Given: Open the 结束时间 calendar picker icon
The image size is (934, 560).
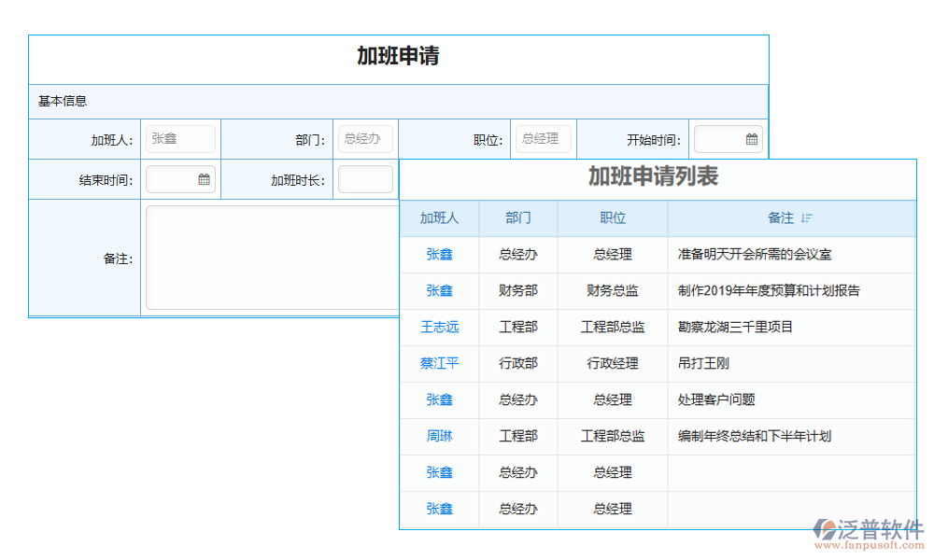Looking at the screenshot, I should [x=205, y=178].
